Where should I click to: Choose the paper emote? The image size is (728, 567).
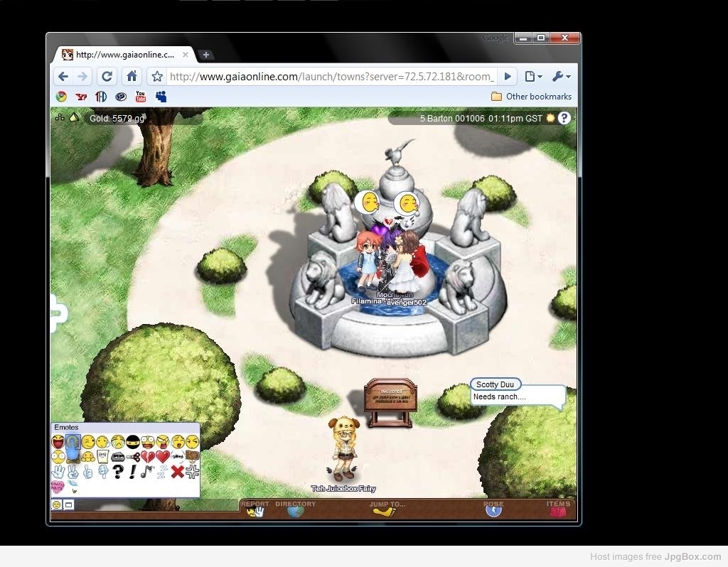102,457
